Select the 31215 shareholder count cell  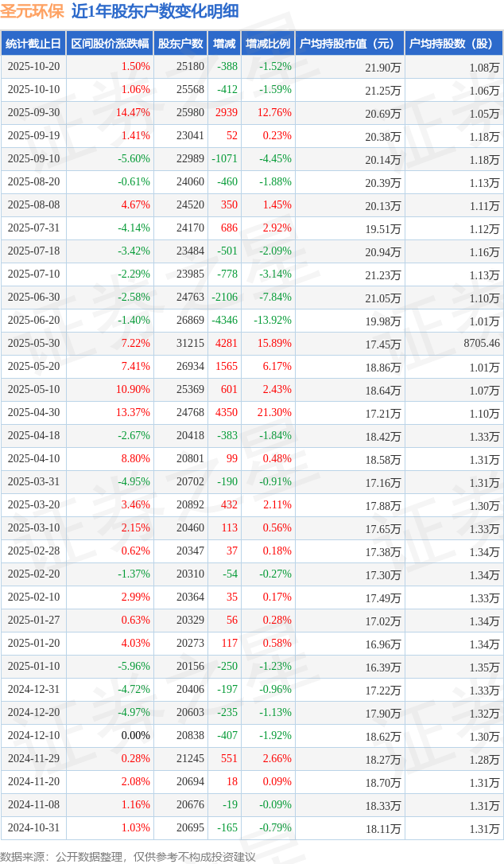pyautogui.click(x=190, y=344)
